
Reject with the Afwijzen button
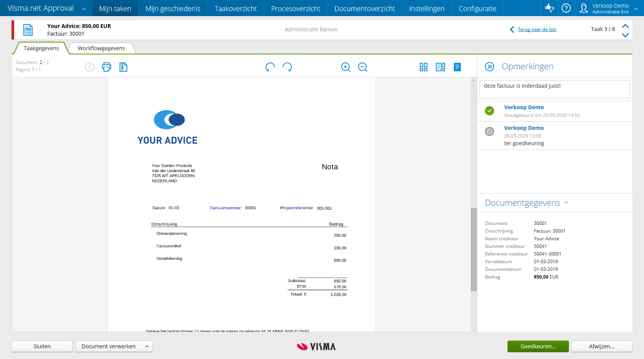602,346
